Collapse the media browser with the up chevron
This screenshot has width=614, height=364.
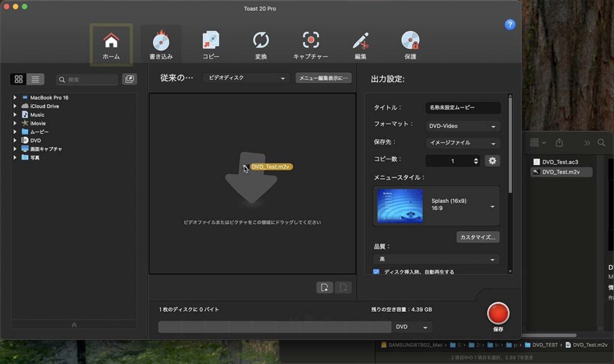point(74,325)
